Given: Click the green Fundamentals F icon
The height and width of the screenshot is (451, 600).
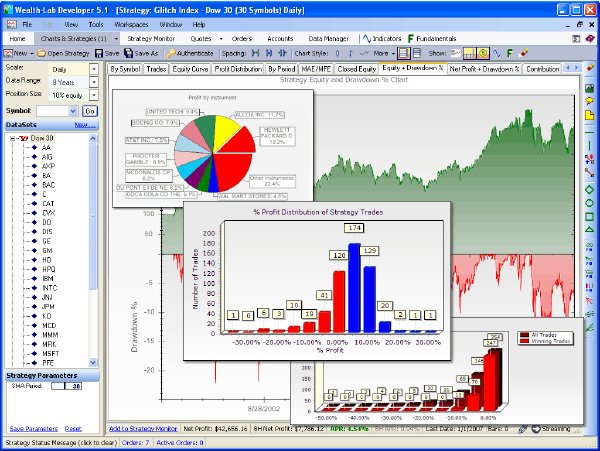Looking at the screenshot, I should (x=411, y=39).
